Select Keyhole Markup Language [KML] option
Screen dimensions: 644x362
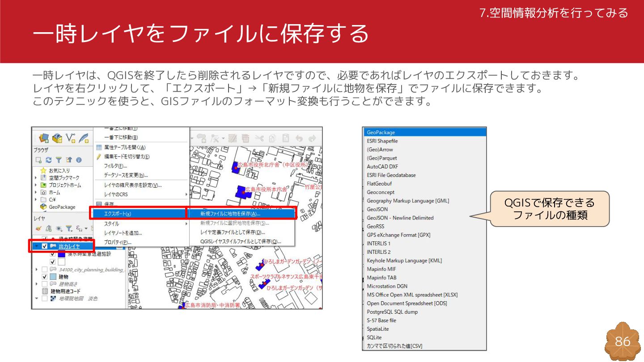click(424, 261)
